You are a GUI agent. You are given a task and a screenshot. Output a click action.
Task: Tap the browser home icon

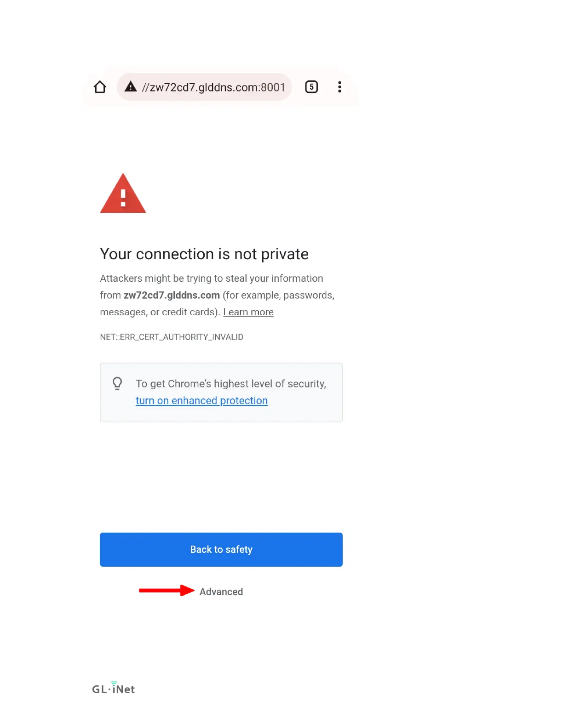tap(100, 87)
